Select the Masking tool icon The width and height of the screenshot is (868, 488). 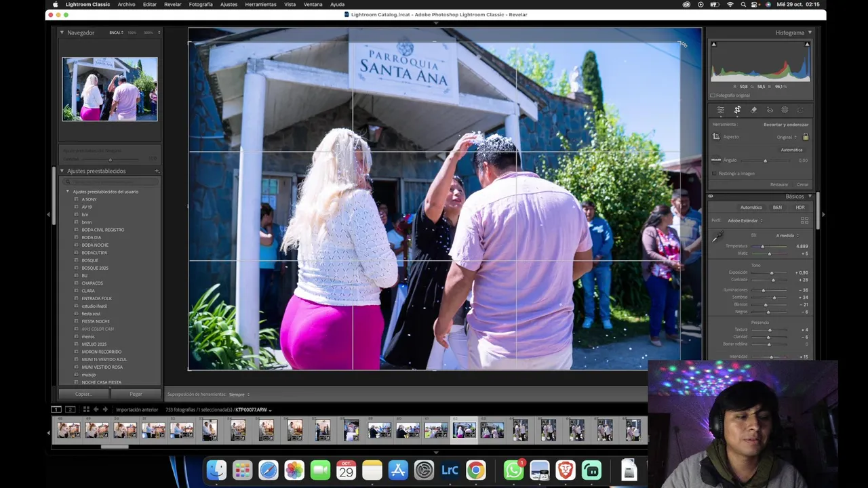785,110
